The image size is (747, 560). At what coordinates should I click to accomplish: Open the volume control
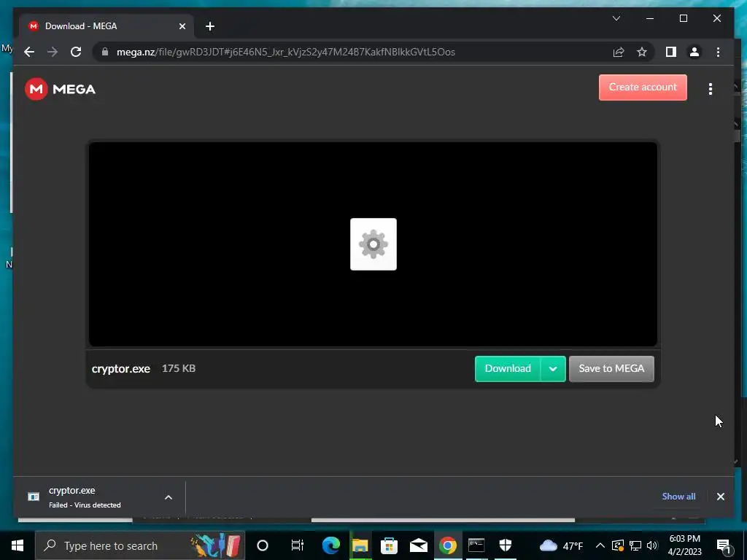coord(652,545)
